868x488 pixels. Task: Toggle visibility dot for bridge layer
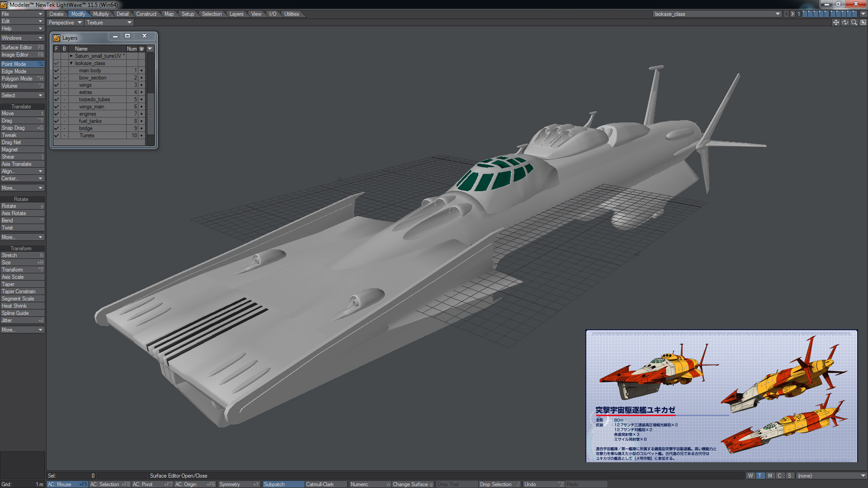(142, 128)
